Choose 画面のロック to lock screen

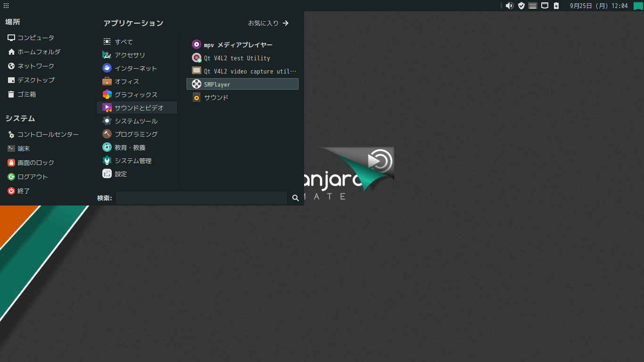[31, 163]
